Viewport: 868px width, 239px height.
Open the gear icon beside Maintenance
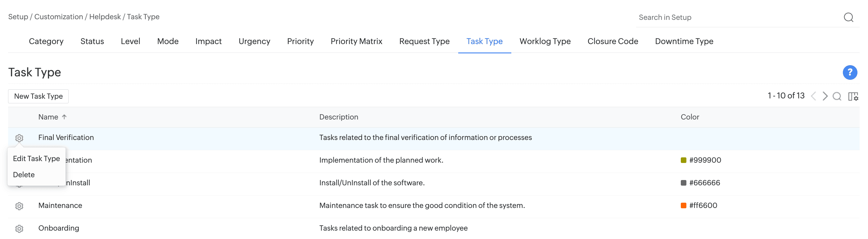19,206
